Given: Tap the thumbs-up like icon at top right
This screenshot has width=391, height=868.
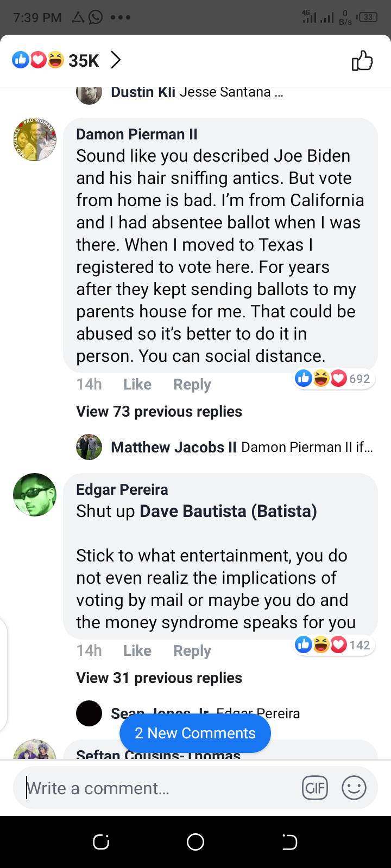Looking at the screenshot, I should click(x=362, y=60).
